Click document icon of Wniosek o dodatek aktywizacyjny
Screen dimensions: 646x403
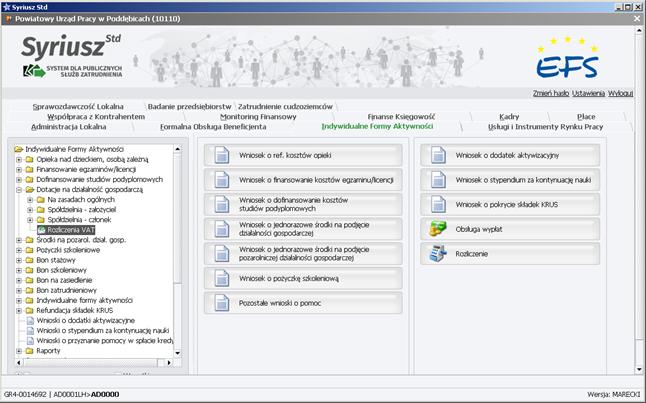click(438, 155)
